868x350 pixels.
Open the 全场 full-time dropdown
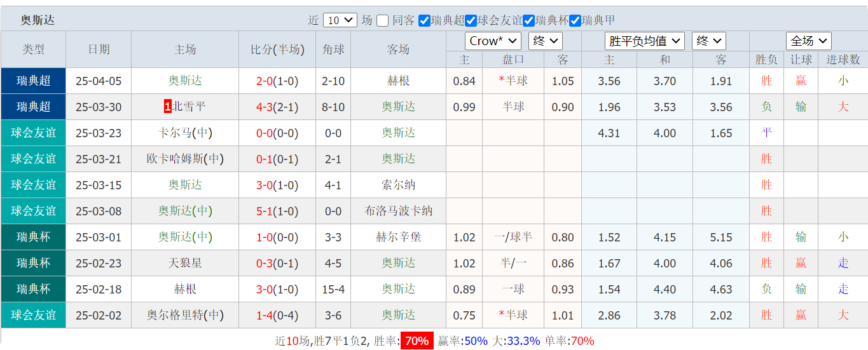pos(808,41)
